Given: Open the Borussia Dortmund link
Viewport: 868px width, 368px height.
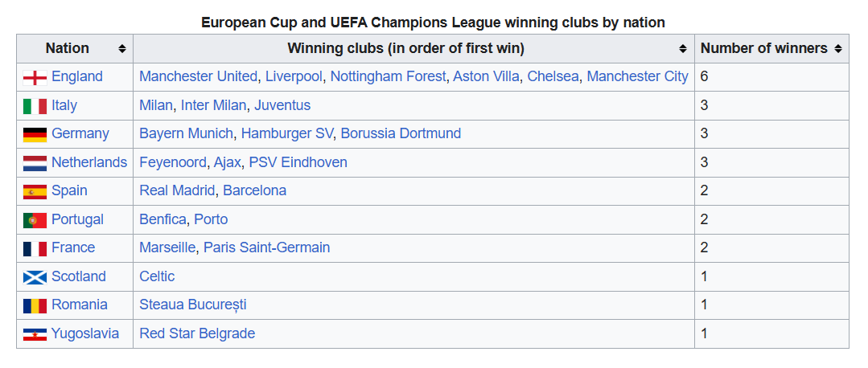Looking at the screenshot, I should pos(401,133).
